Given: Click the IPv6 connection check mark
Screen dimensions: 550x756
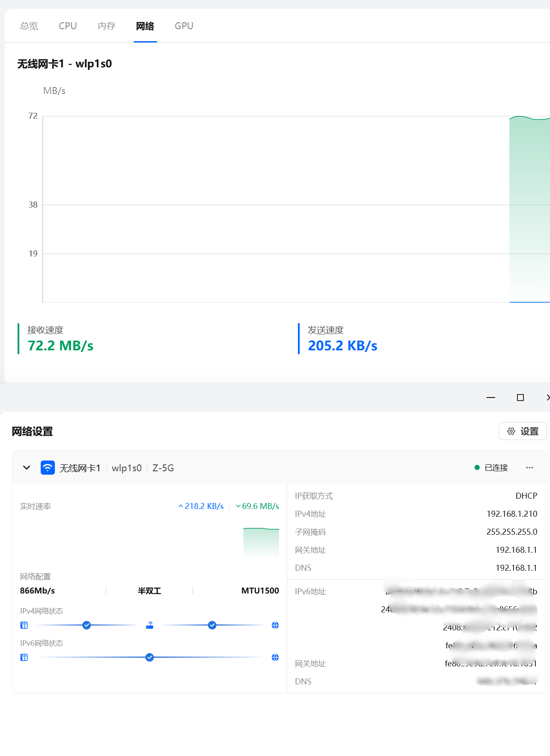Looking at the screenshot, I should coord(150,657).
